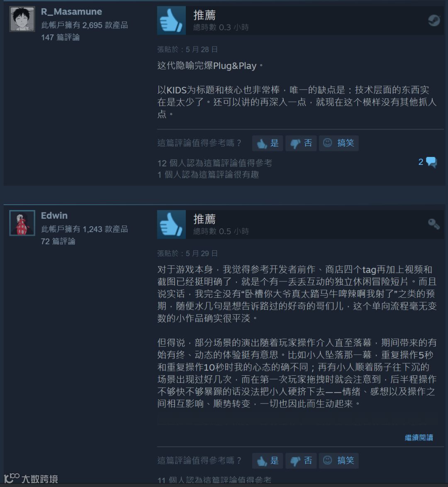Click the key icon on Edwin's review
This screenshot has height=487, width=448.
point(434,224)
